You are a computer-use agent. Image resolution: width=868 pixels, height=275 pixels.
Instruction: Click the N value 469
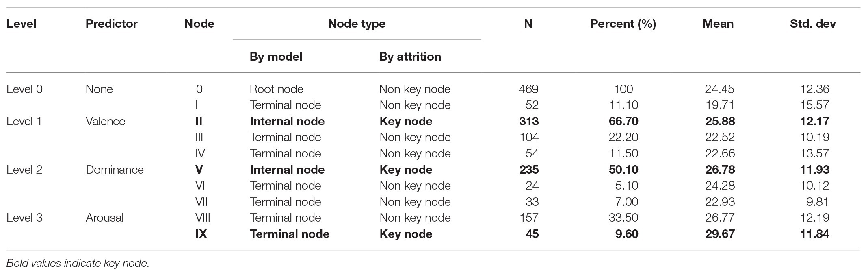[x=528, y=89]
